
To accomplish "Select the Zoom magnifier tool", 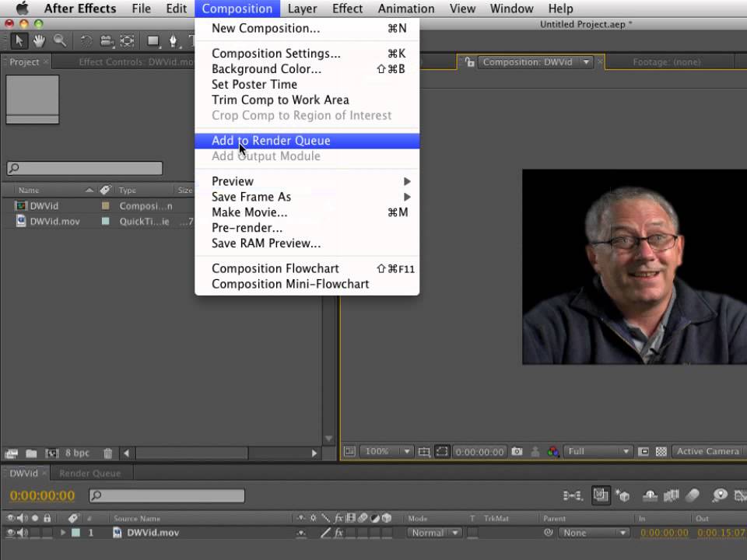I will tap(60, 41).
